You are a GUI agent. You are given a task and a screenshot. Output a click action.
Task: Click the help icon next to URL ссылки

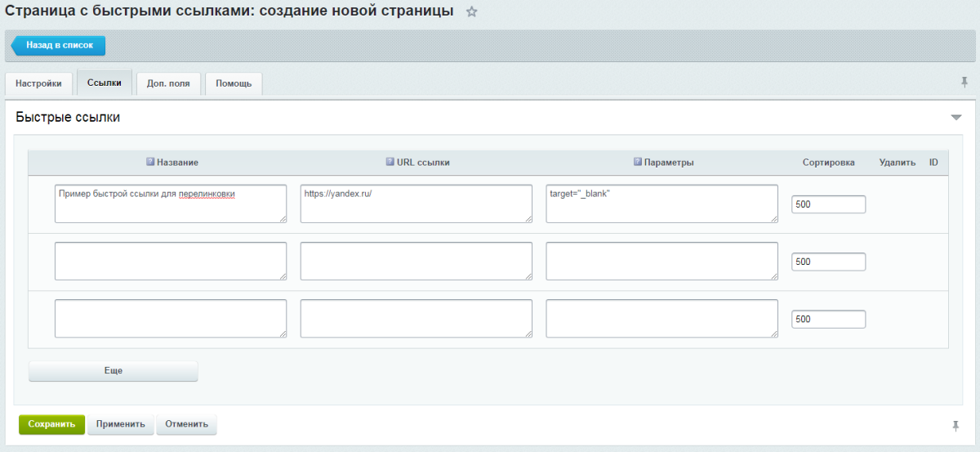click(x=390, y=162)
